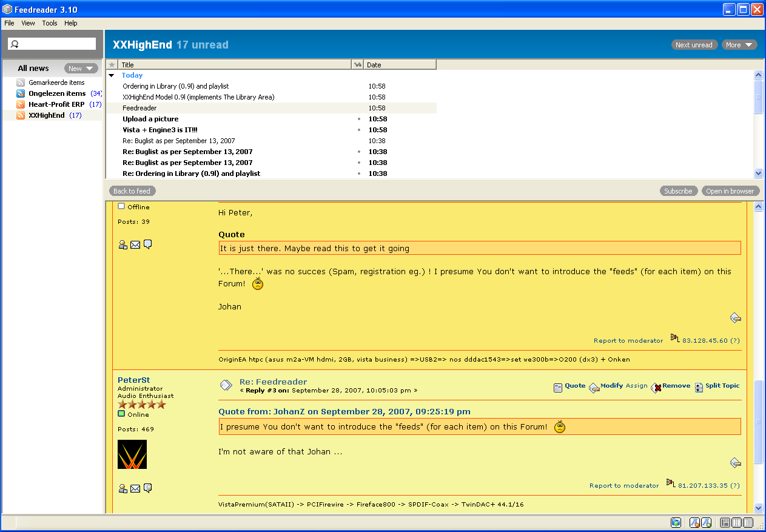Open the File menu
Screen dimensions: 766x532
[x=9, y=23]
